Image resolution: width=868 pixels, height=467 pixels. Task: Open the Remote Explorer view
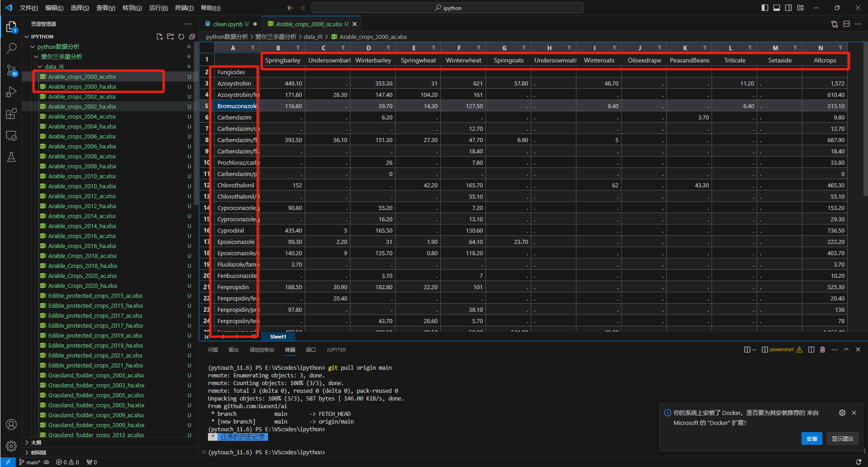[11, 135]
